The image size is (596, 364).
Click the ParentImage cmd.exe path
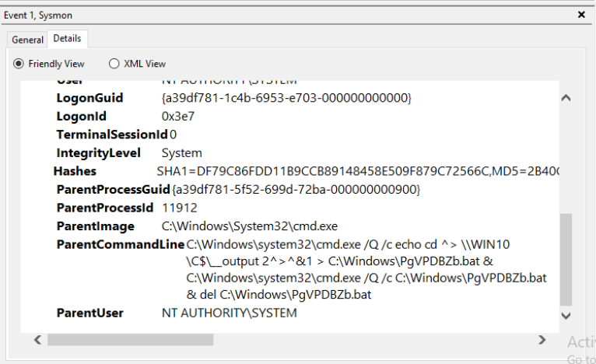pos(249,226)
